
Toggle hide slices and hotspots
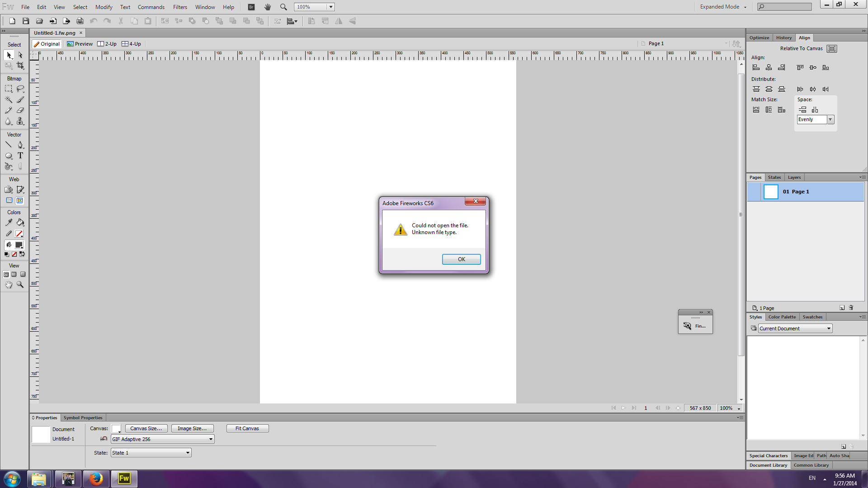tap(9, 201)
